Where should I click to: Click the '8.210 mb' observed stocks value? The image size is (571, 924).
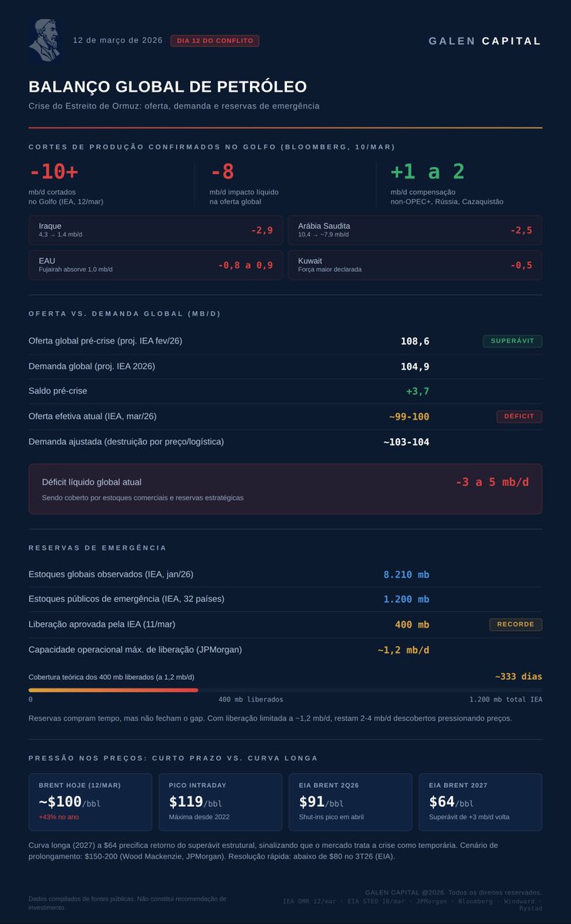pyautogui.click(x=406, y=574)
